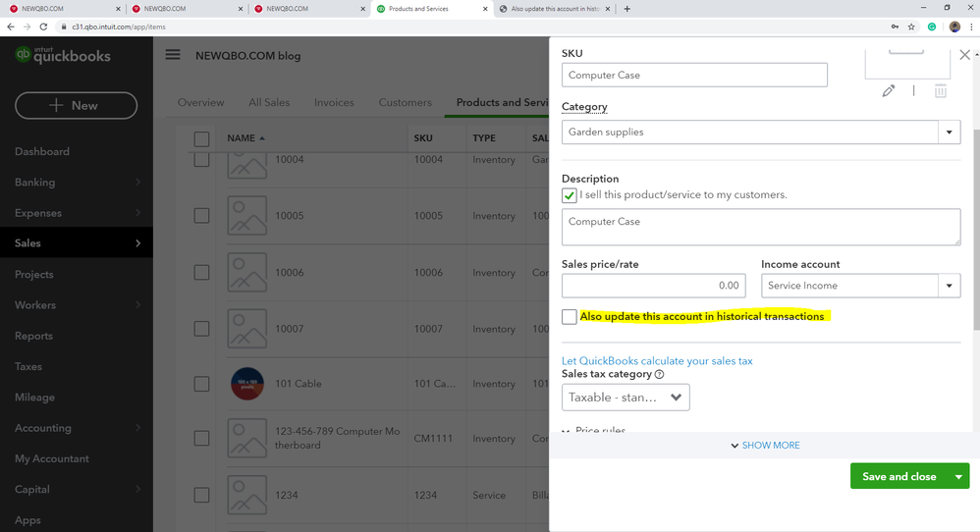The image size is (980, 532).
Task: Open the Category dropdown arrow
Action: [x=949, y=132]
